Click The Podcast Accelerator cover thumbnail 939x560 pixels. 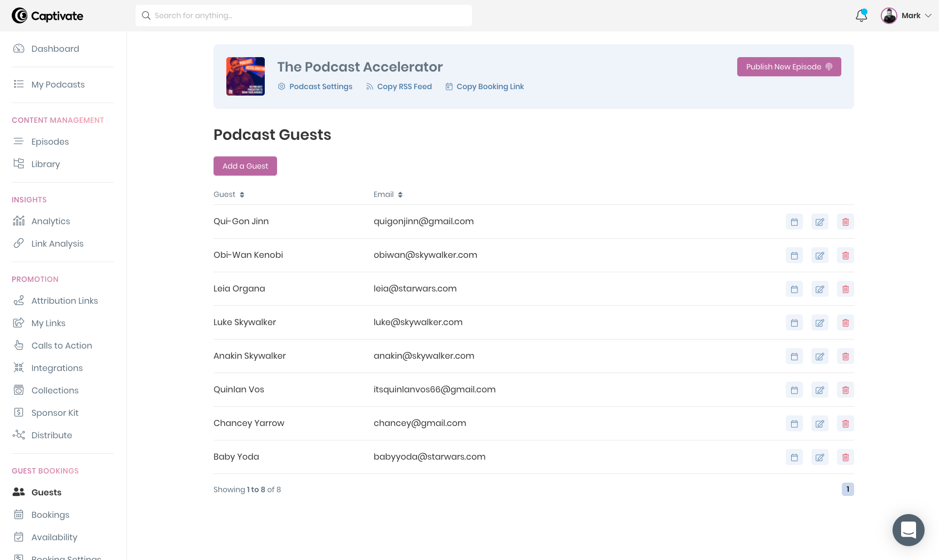point(246,76)
